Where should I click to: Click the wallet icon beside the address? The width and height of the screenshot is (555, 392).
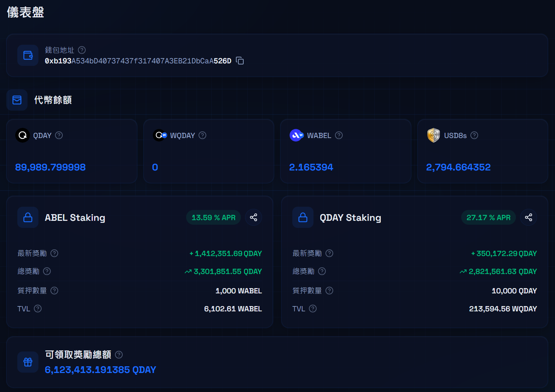(x=28, y=55)
